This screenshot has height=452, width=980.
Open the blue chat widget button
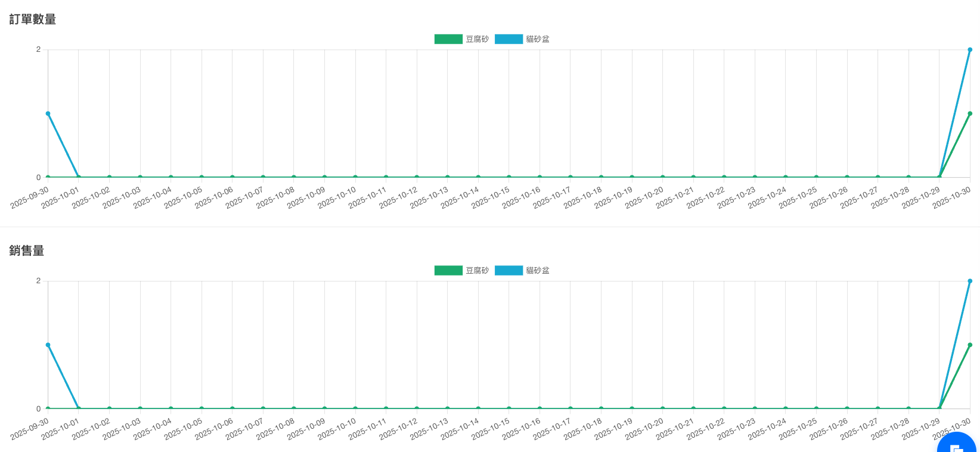pyautogui.click(x=956, y=444)
